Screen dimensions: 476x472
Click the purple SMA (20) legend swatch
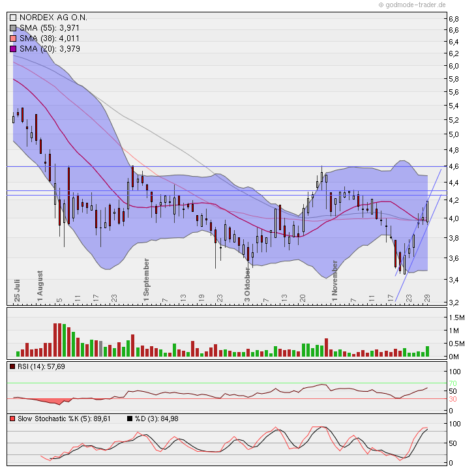pos(13,49)
